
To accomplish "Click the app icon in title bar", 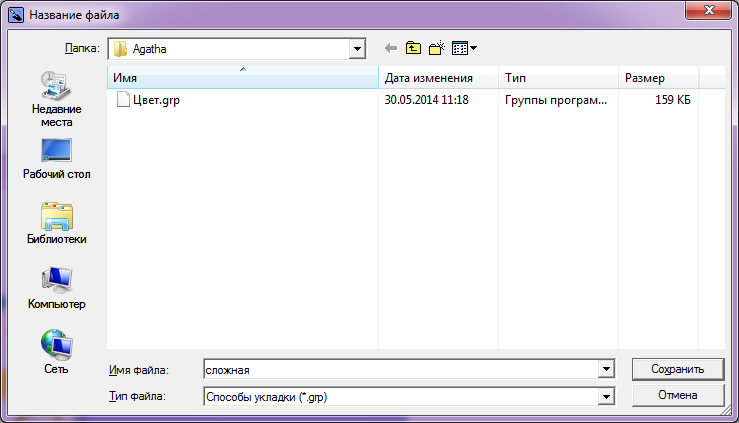I will (16, 15).
